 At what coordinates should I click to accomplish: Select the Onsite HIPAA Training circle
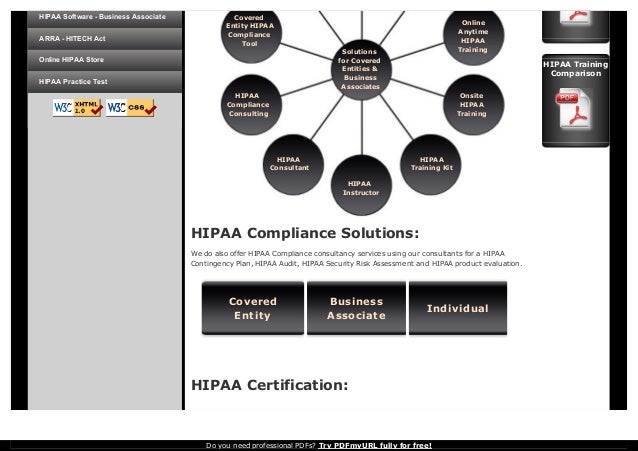pos(473,105)
